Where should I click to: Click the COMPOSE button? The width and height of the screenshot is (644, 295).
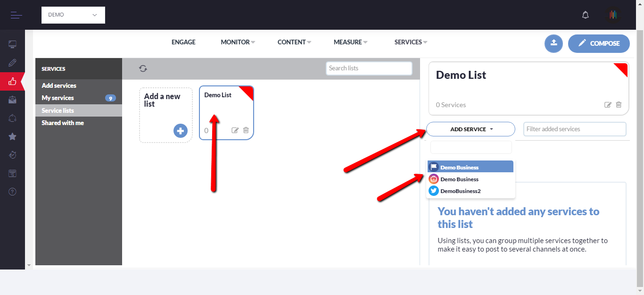coord(599,43)
